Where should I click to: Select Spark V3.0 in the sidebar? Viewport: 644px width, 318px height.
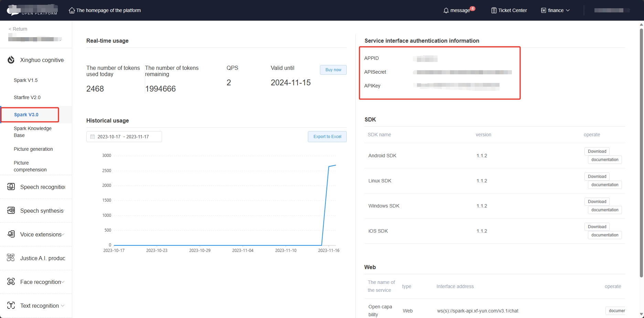click(x=26, y=115)
